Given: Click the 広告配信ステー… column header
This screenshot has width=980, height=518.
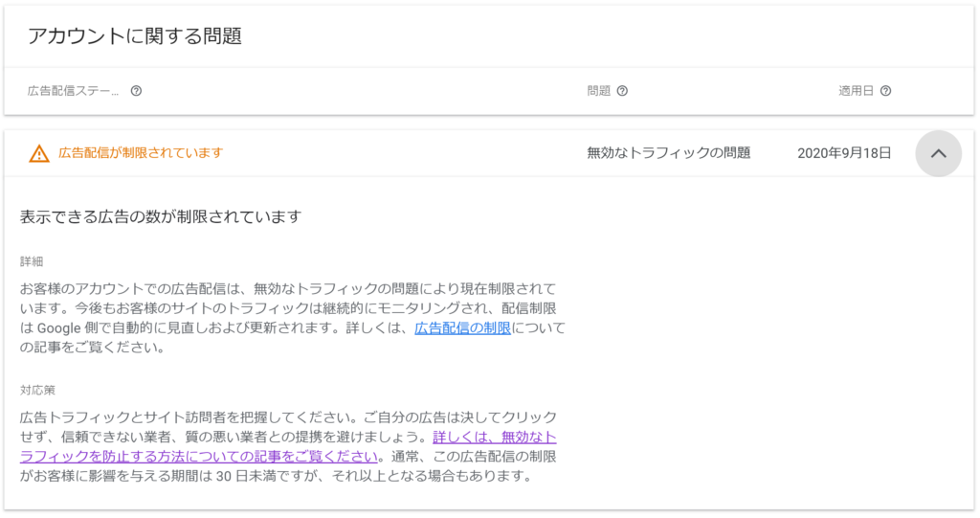Looking at the screenshot, I should (x=74, y=91).
